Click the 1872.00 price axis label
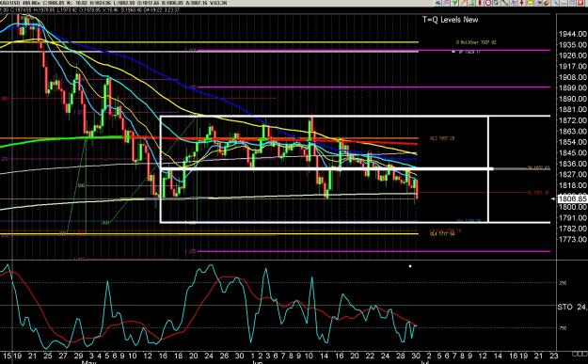Image resolution: width=588 pixels, height=364 pixels. tap(573, 120)
